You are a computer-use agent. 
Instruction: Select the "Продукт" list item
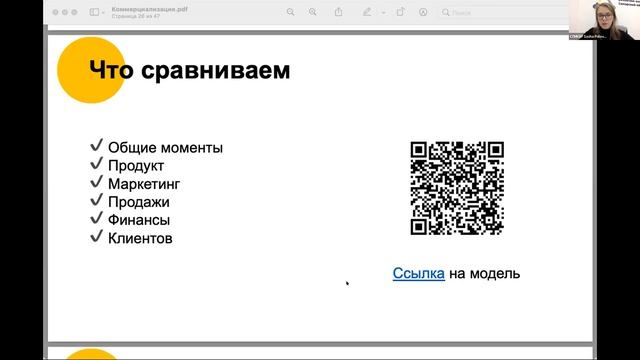click(x=136, y=165)
